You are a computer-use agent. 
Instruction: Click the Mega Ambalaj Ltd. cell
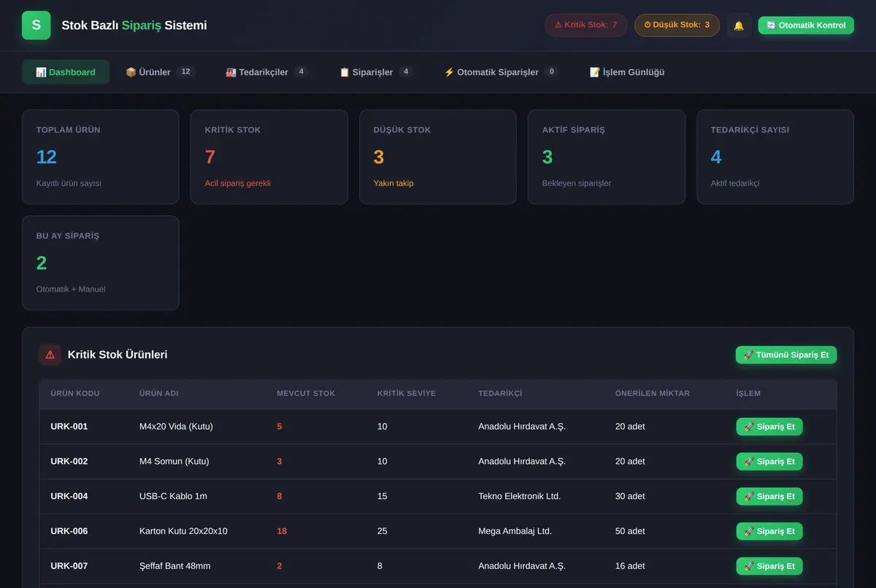coord(515,532)
